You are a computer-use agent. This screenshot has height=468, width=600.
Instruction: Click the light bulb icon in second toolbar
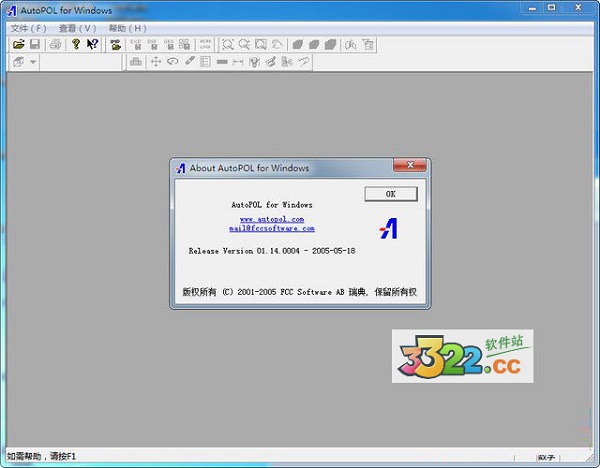pos(254,62)
